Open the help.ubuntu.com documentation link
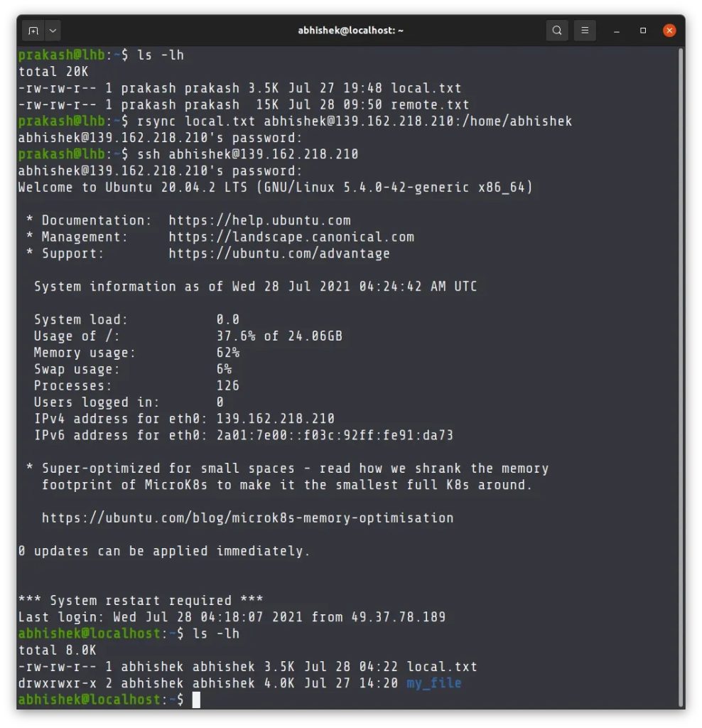 click(259, 220)
